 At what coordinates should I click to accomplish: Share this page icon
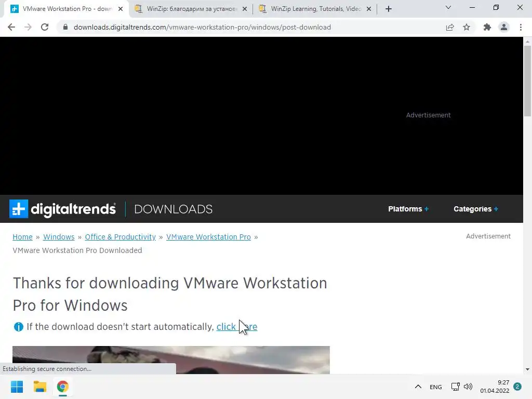pos(450,27)
